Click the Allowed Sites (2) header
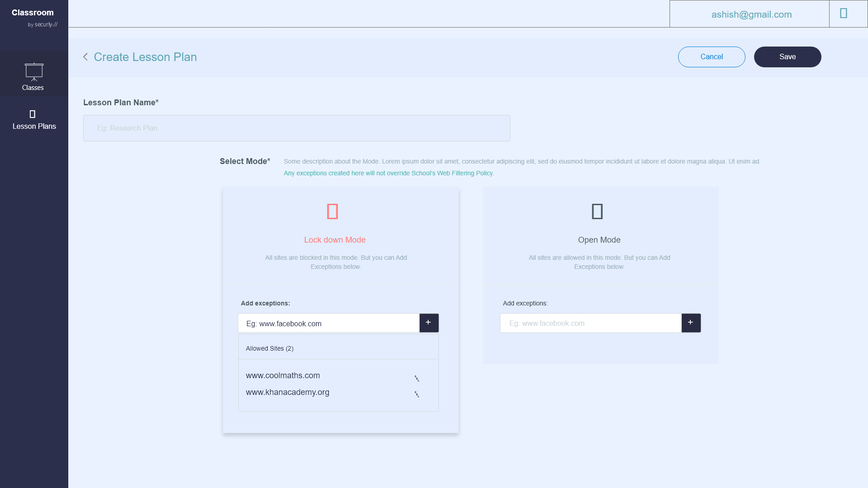The height and width of the screenshot is (488, 868). tap(269, 348)
